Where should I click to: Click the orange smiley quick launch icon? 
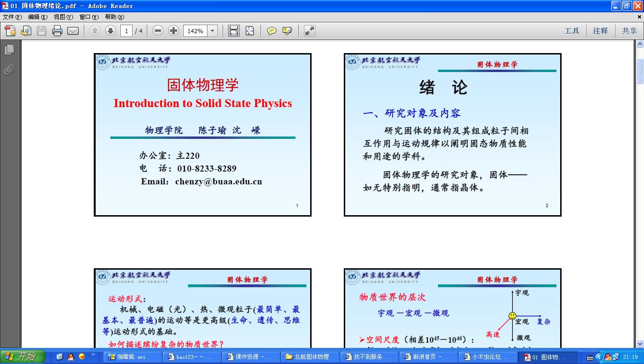point(82,356)
